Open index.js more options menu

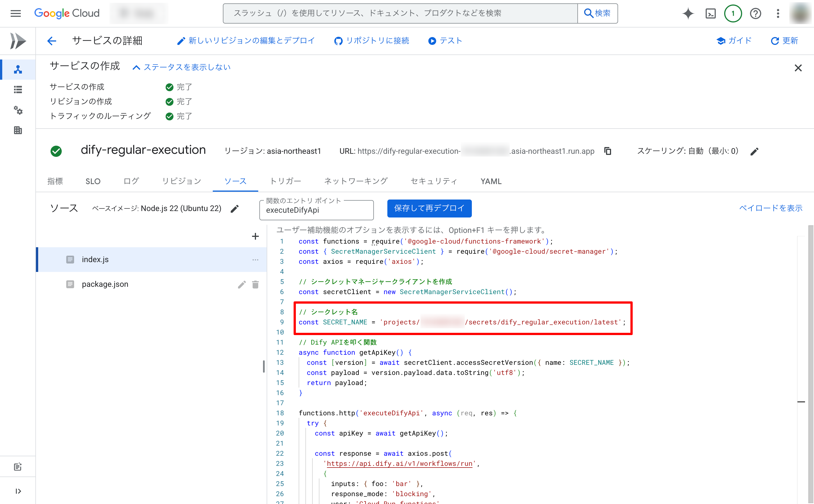click(x=255, y=260)
